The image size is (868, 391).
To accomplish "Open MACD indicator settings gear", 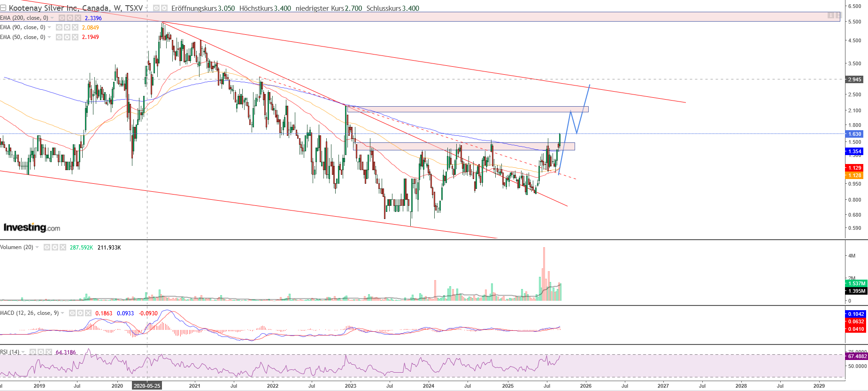I will [80, 313].
